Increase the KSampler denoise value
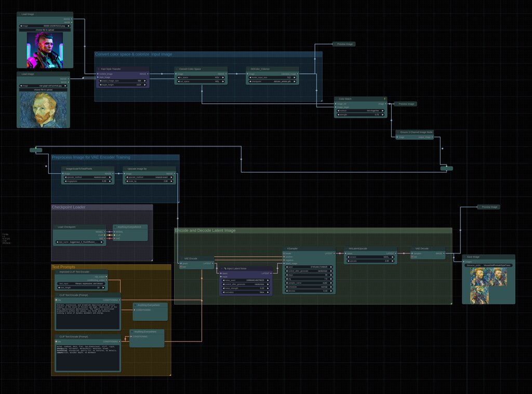Viewport: 532px width, 394px height. [x=331, y=291]
